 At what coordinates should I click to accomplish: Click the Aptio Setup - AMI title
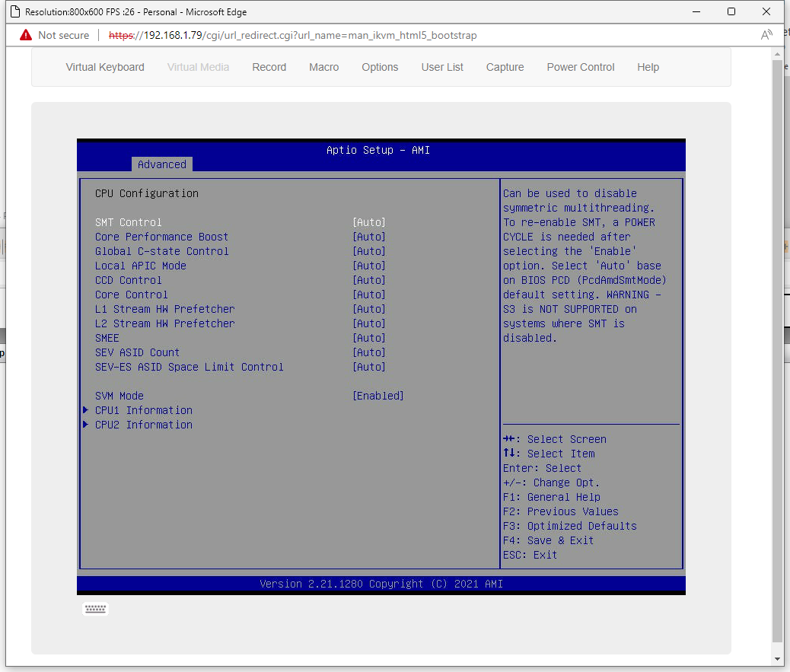[x=377, y=150]
